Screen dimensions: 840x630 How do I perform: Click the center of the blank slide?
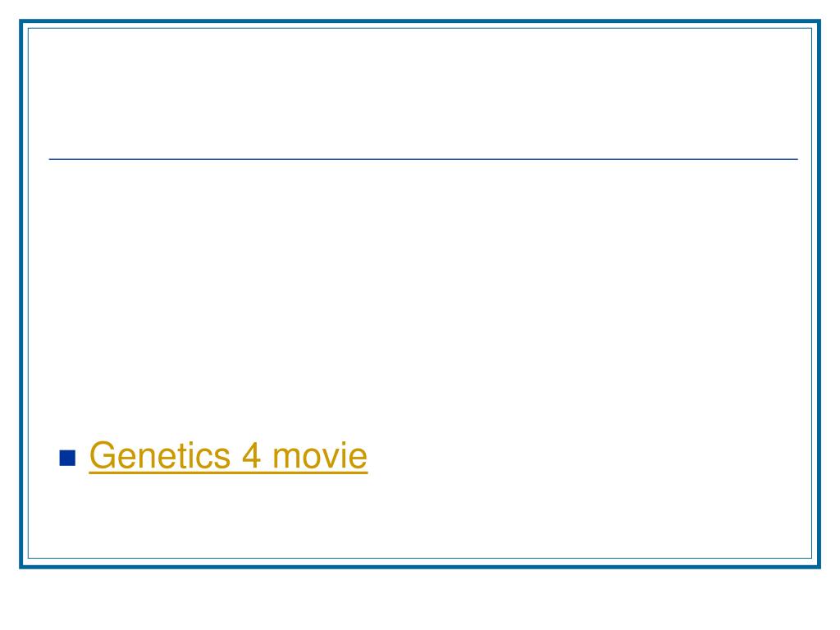pos(420,294)
